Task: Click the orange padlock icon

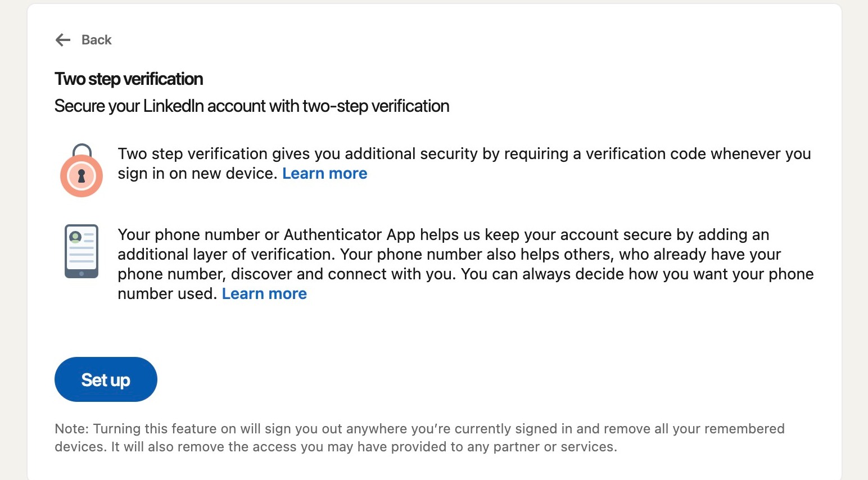Action: tap(82, 175)
